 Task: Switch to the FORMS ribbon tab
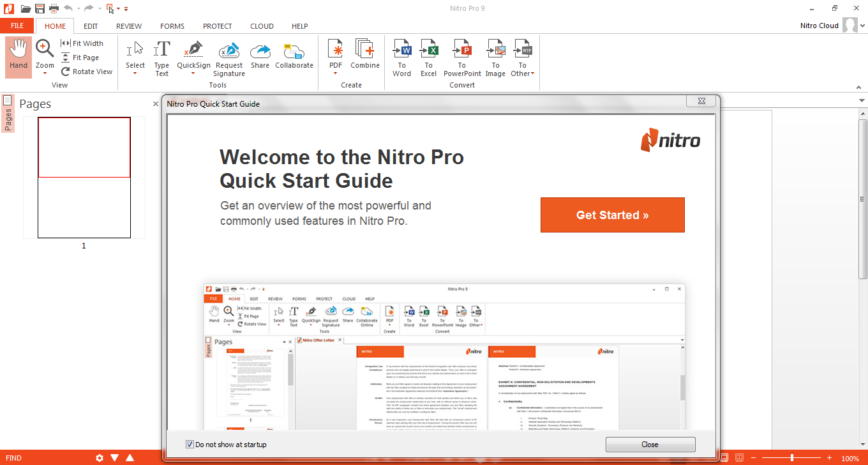(172, 26)
